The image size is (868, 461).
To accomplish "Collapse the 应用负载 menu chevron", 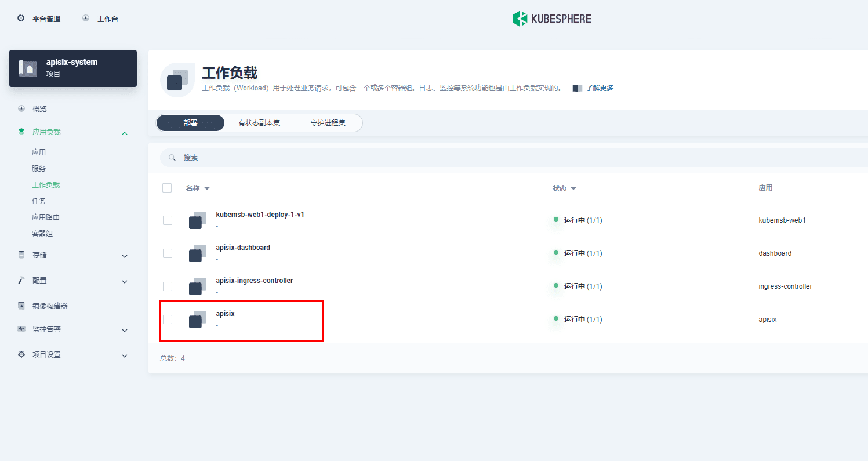I will tap(125, 133).
